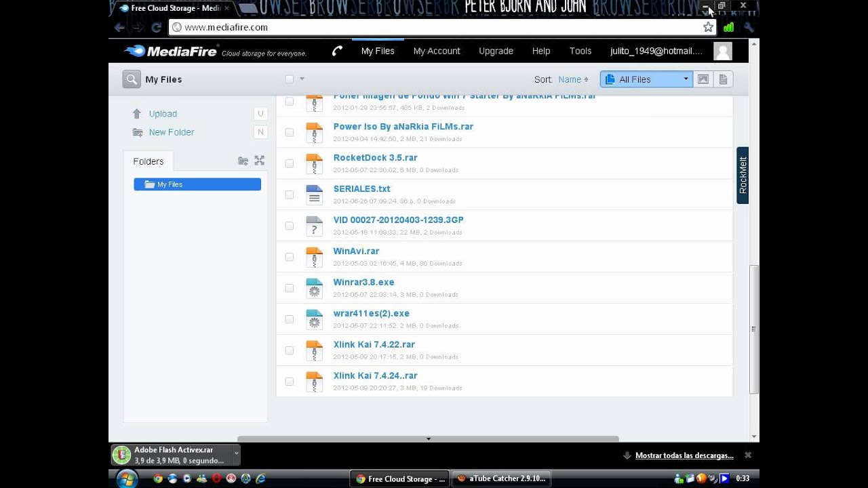Open the All Files filter dropdown
868x488 pixels.
tap(646, 79)
